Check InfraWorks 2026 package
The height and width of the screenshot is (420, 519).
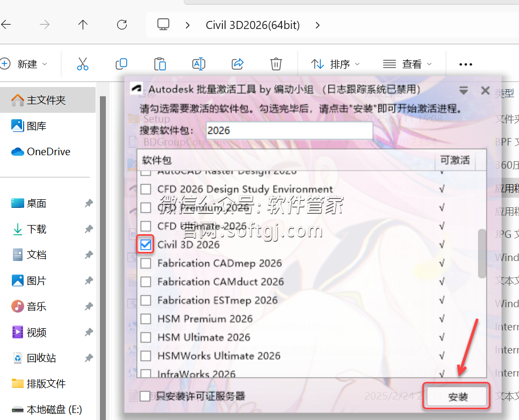(x=146, y=374)
